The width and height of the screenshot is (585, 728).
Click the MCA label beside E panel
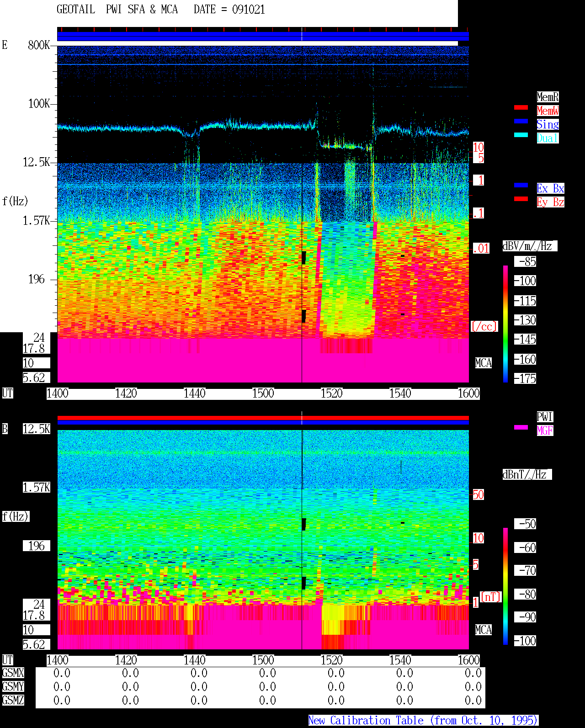484,363
